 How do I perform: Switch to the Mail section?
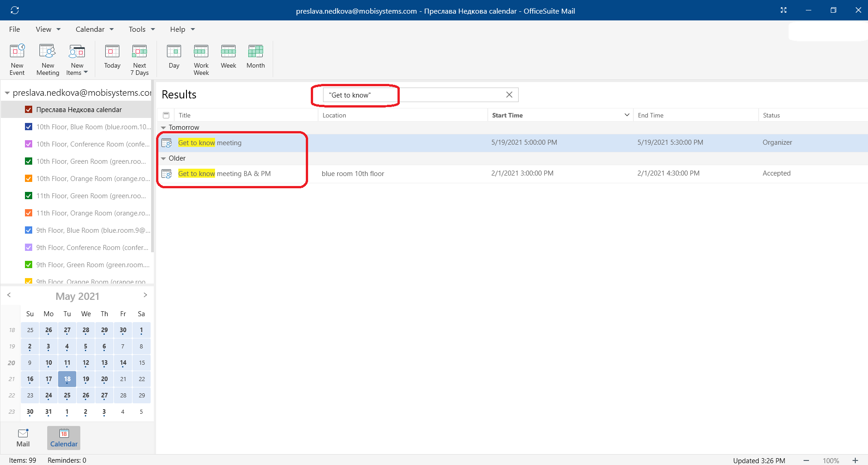click(x=23, y=437)
